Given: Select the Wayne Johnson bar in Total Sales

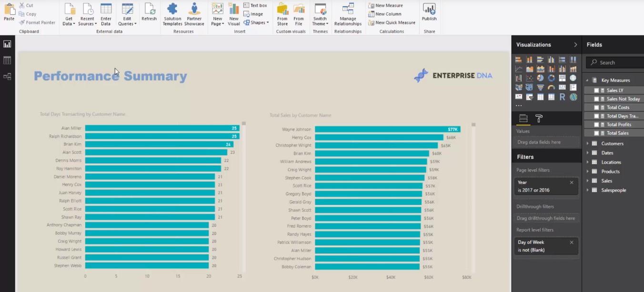Looking at the screenshot, I should click(x=387, y=129).
